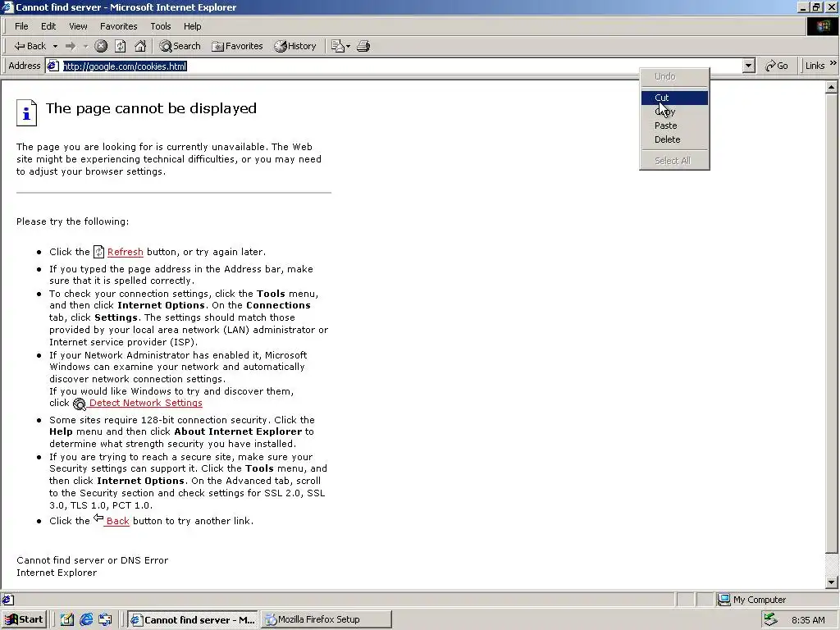Open the Start menu

(24, 619)
